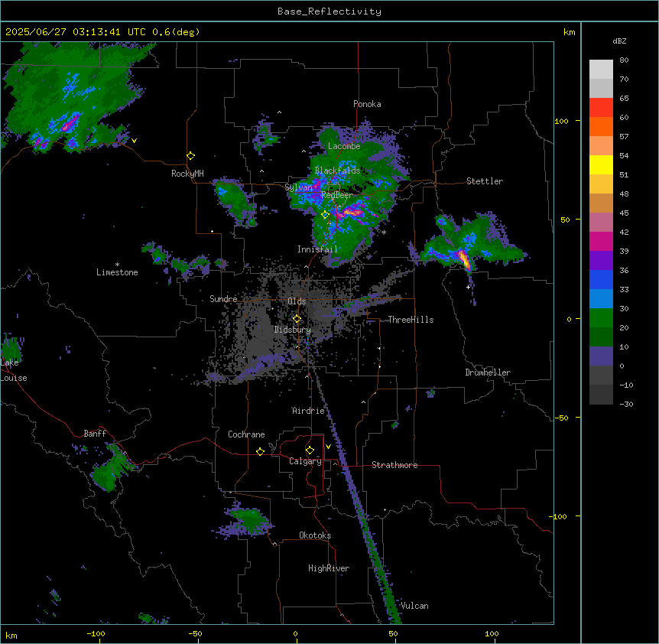Select the bright green 20-30 dBZ swatch
Image resolution: width=659 pixels, height=644 pixels.
point(601,318)
